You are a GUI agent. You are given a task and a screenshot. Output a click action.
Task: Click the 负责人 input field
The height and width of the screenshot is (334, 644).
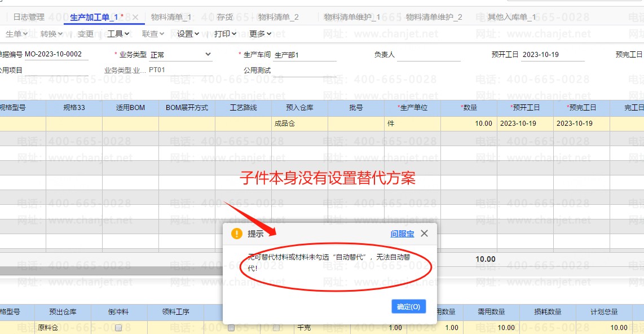429,55
